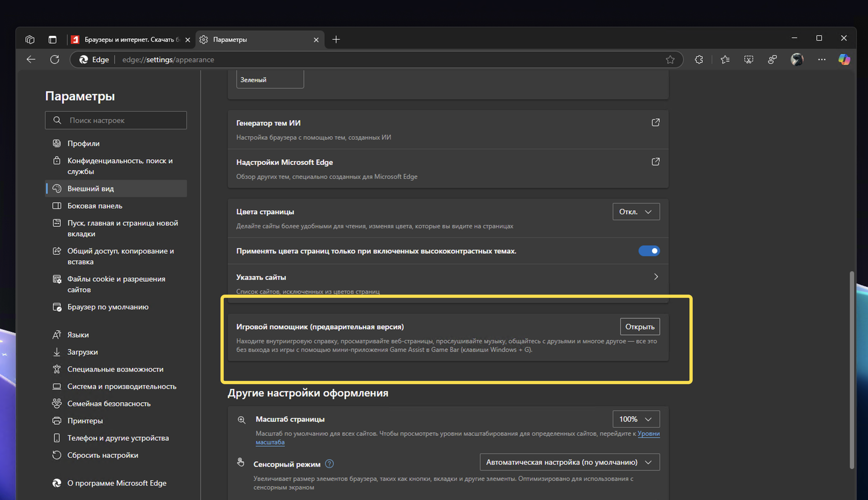Open the Сенсорный режим dropdown
This screenshot has height=500, width=868.
click(569, 462)
